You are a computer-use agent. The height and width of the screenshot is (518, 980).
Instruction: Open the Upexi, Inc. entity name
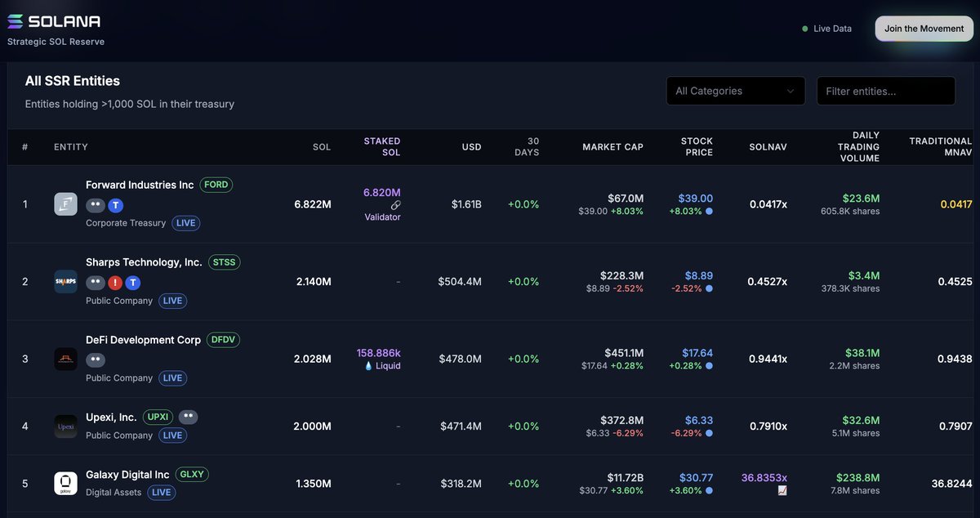click(x=111, y=417)
